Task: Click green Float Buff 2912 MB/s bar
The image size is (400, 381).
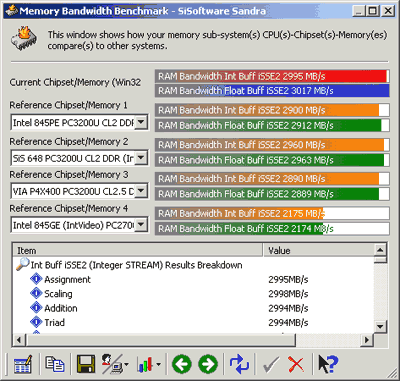Action: click(272, 125)
